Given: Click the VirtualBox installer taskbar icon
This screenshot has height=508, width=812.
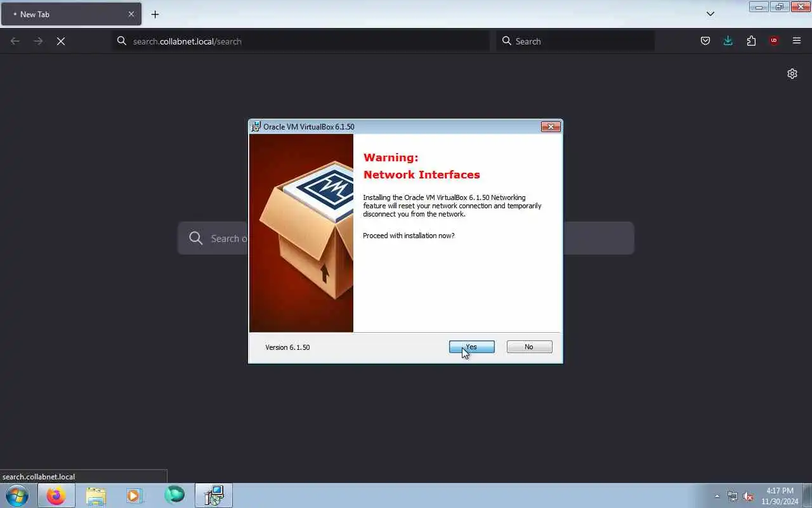Looking at the screenshot, I should point(214,495).
